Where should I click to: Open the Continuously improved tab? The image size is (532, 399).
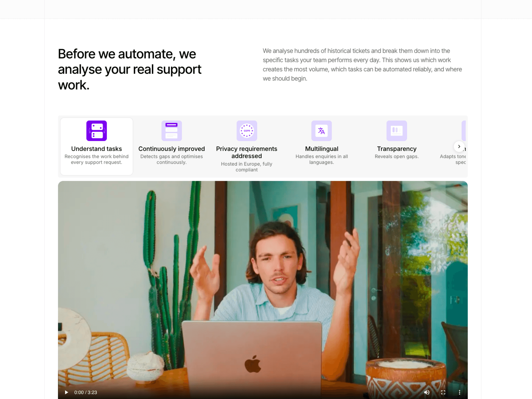click(x=171, y=147)
